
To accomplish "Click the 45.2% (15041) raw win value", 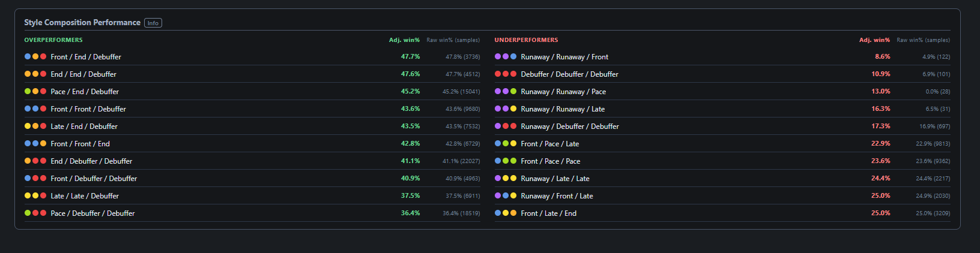I will coord(461,92).
